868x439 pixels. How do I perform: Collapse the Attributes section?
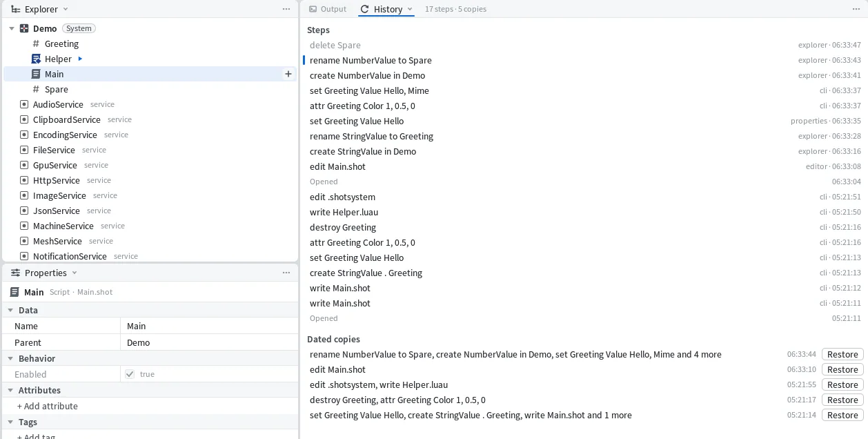coord(10,391)
